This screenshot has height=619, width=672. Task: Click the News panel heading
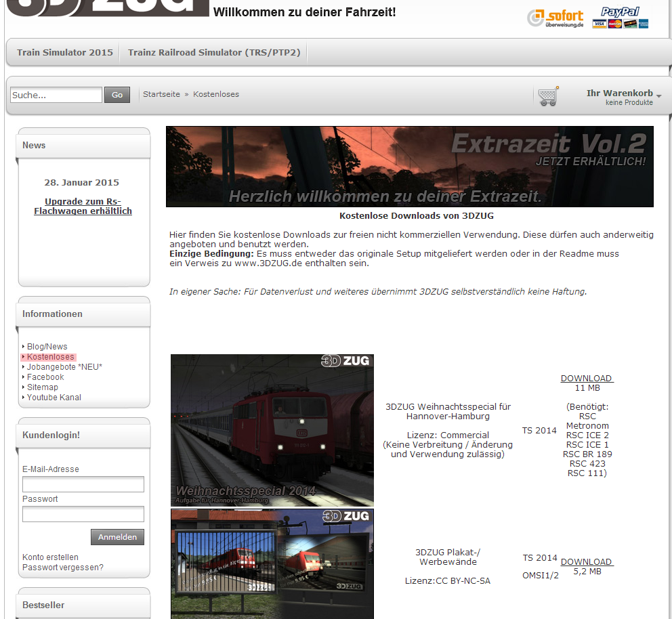[x=34, y=145]
